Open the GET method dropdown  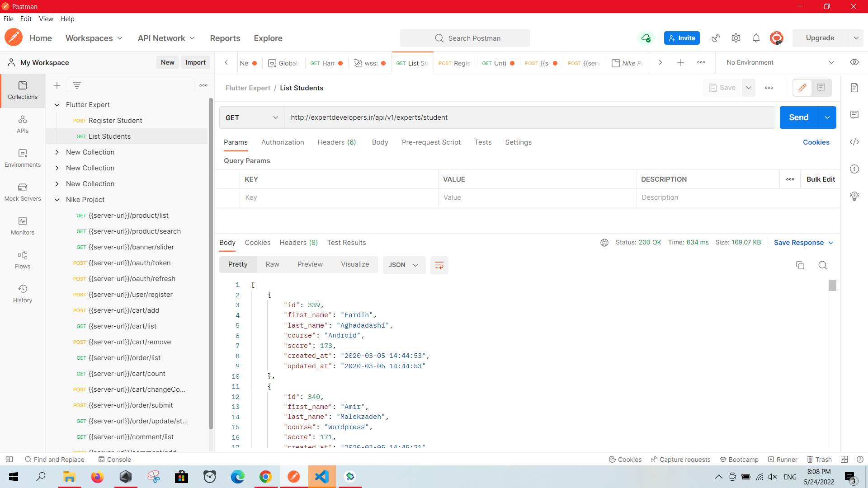point(252,117)
